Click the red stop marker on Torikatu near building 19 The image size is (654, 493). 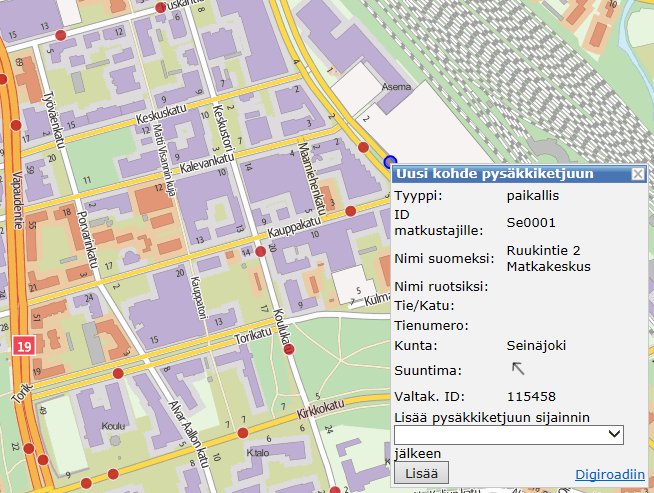point(118,373)
